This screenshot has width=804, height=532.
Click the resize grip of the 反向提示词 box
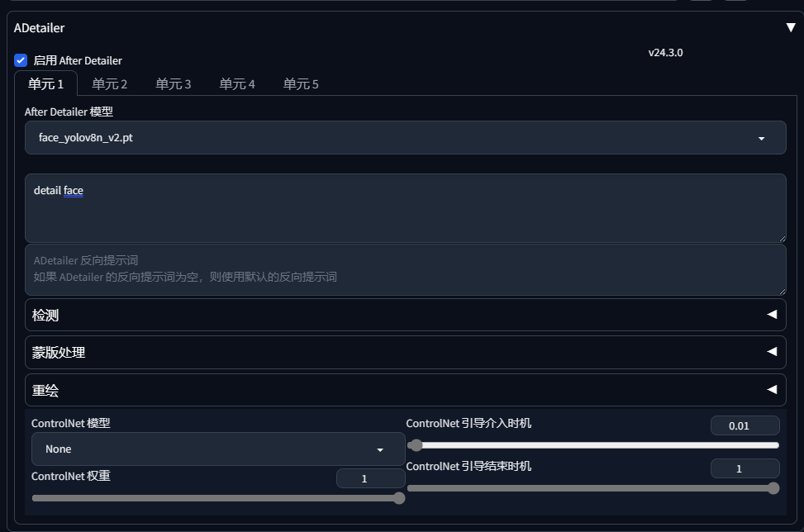(782, 291)
